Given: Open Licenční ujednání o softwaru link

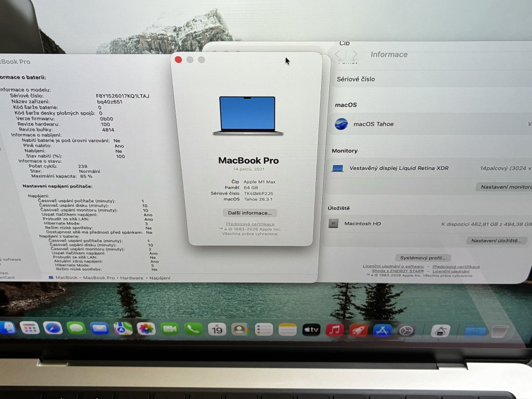Looking at the screenshot, I should tap(393, 267).
